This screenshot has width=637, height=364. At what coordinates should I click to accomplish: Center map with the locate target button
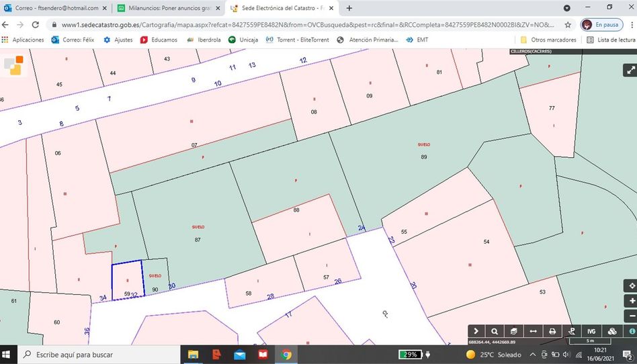(x=630, y=285)
